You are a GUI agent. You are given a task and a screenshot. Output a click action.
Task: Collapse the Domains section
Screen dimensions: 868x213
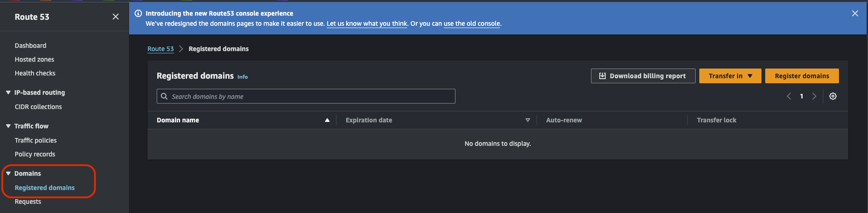[x=8, y=173]
